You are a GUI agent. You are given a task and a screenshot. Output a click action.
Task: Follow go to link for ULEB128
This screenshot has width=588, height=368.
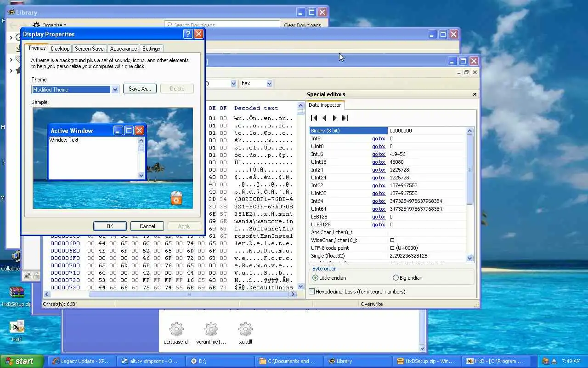coord(379,224)
